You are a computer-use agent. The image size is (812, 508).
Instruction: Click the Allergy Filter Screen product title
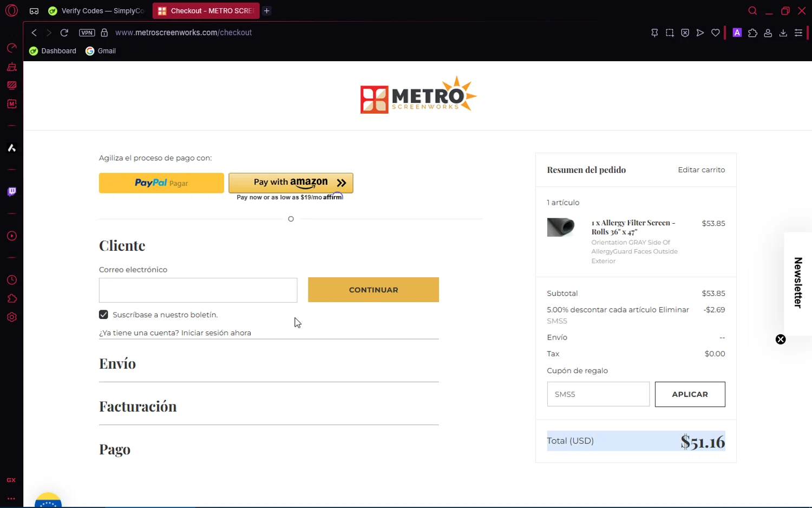(633, 227)
